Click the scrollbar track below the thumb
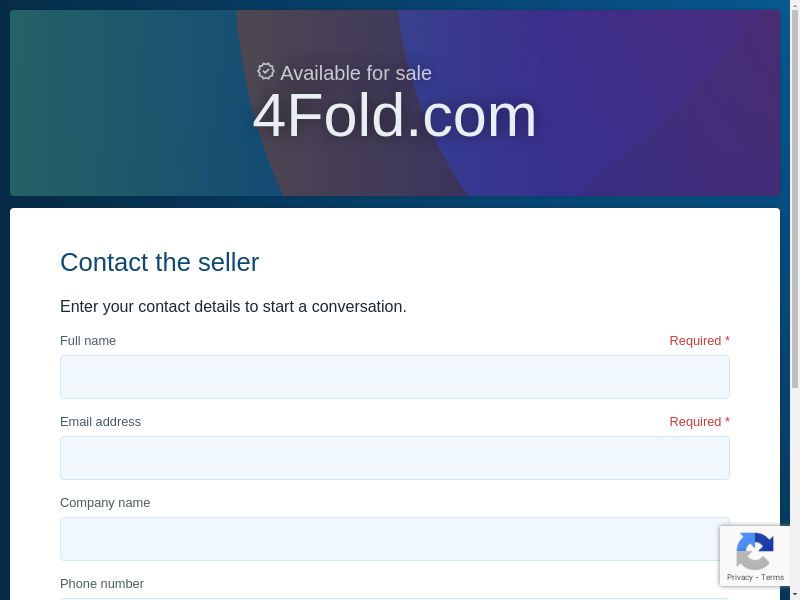This screenshot has height=600, width=800. coord(795,480)
